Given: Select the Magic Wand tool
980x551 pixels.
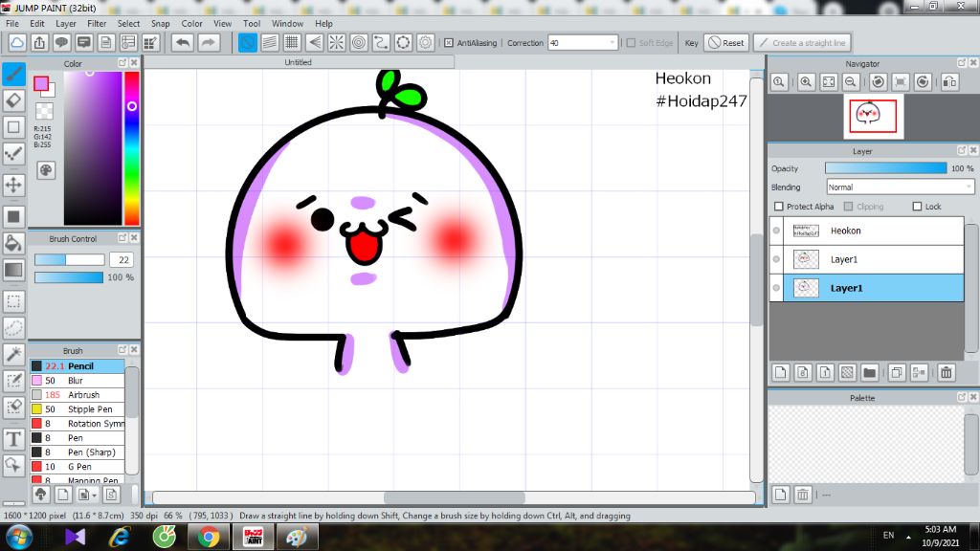Looking at the screenshot, I should [13, 354].
